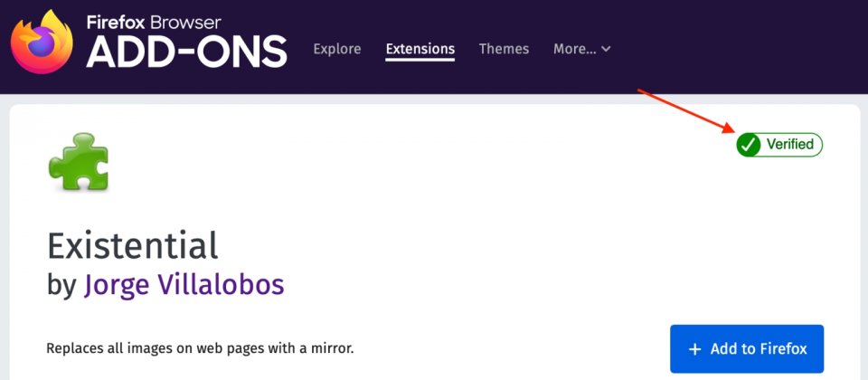Click the word "by" before author name
Viewport: 868px width, 380px height.
pyautogui.click(x=62, y=286)
